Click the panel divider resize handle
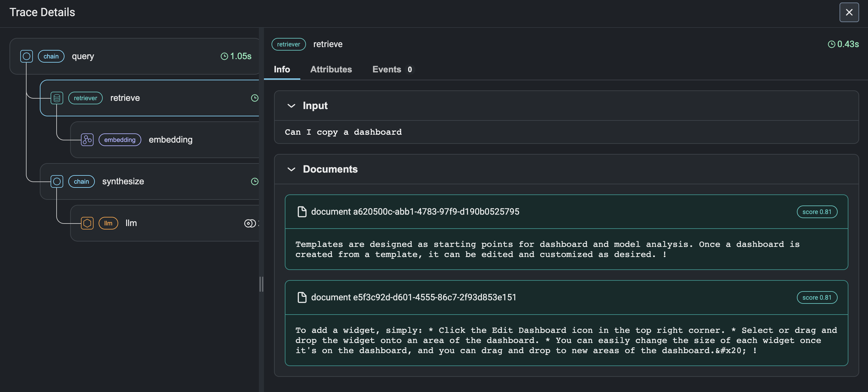868x392 pixels. pos(261,284)
